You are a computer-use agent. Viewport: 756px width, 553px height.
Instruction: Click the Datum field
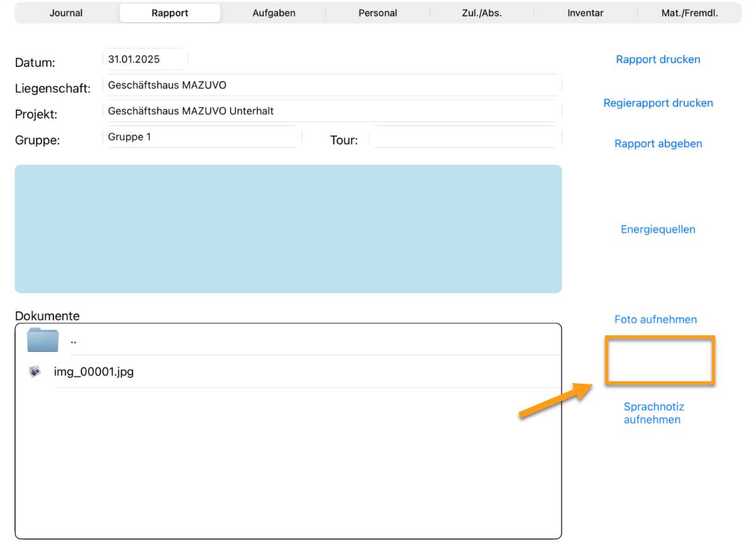click(x=145, y=60)
